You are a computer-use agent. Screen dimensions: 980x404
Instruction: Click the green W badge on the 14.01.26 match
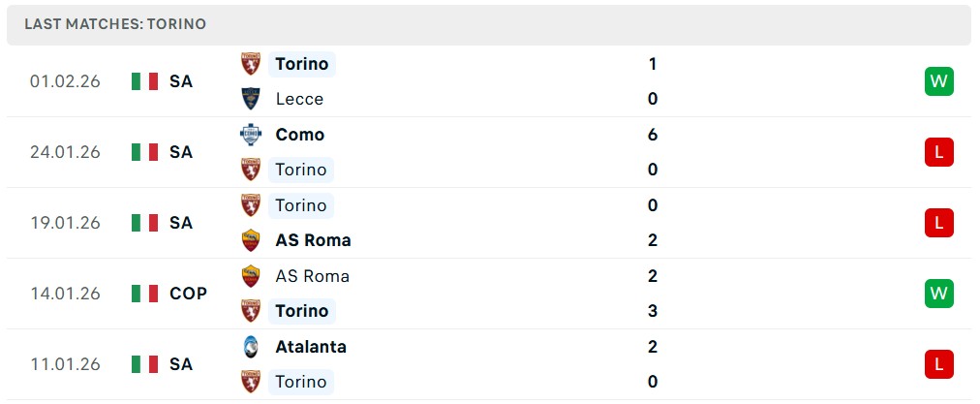click(x=938, y=294)
